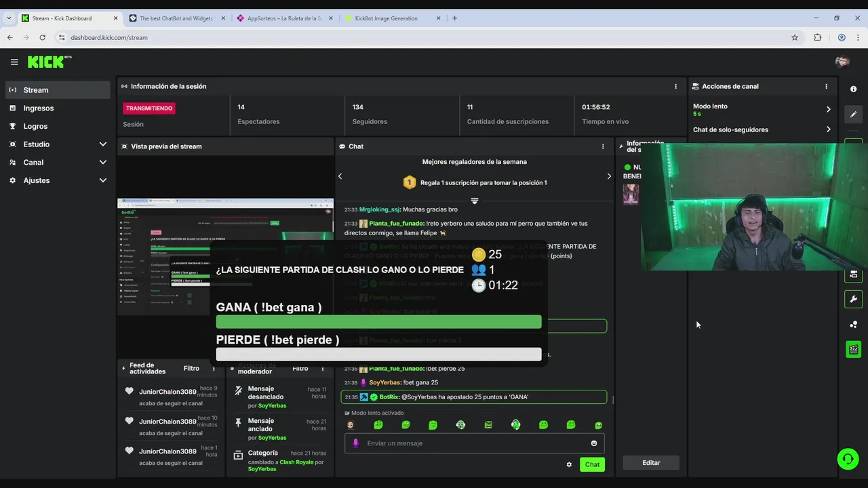Screen dimensions: 868x488
Task: Show next top gifter with right arrow
Action: (609, 176)
